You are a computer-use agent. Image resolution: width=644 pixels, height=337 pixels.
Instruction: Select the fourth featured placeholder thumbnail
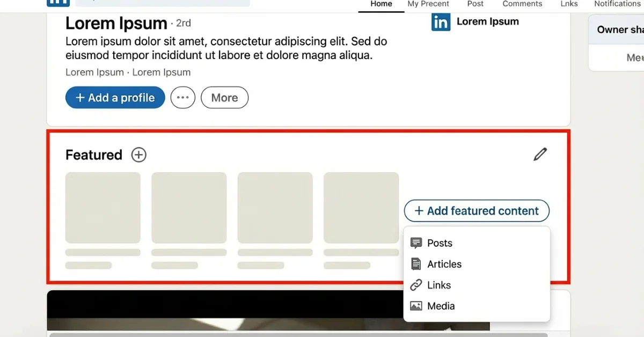(361, 208)
